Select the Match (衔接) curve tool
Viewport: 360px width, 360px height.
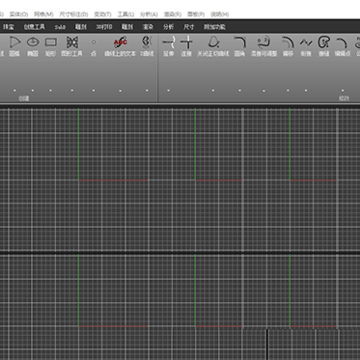(306, 46)
